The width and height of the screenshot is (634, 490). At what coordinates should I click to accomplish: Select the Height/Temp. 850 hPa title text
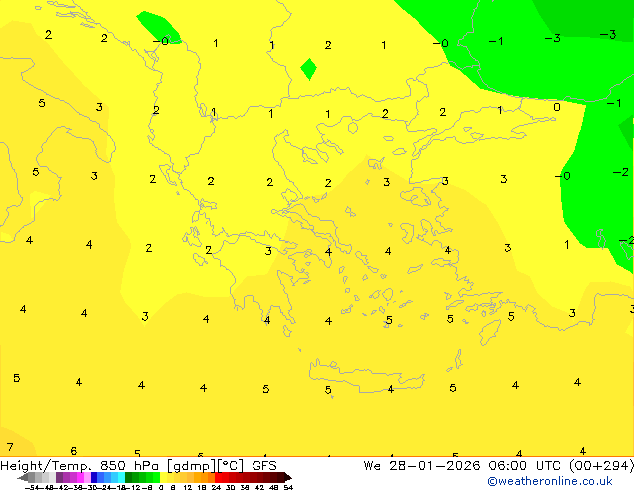(x=81, y=466)
